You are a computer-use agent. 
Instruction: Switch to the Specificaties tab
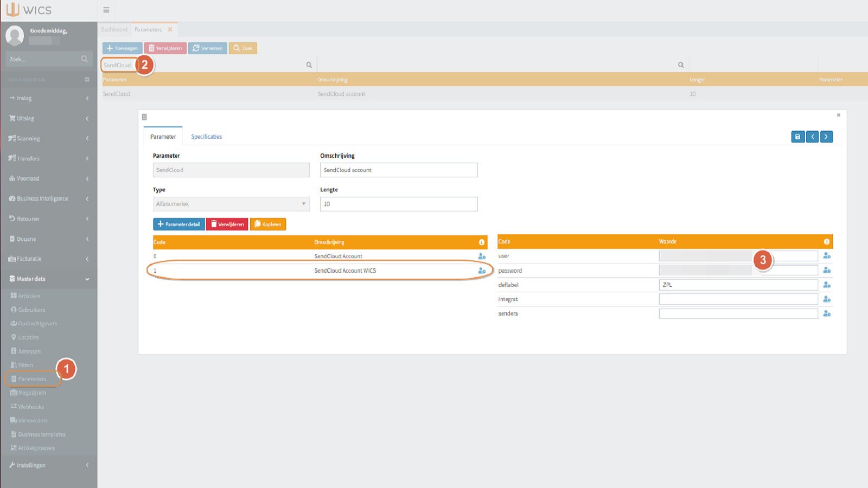coord(206,137)
